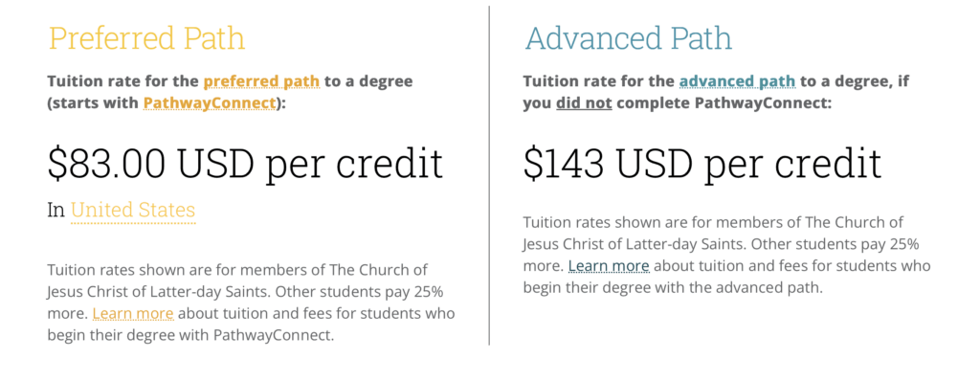This screenshot has height=382, width=980.
Task: Change country via United States link
Action: click(x=133, y=210)
